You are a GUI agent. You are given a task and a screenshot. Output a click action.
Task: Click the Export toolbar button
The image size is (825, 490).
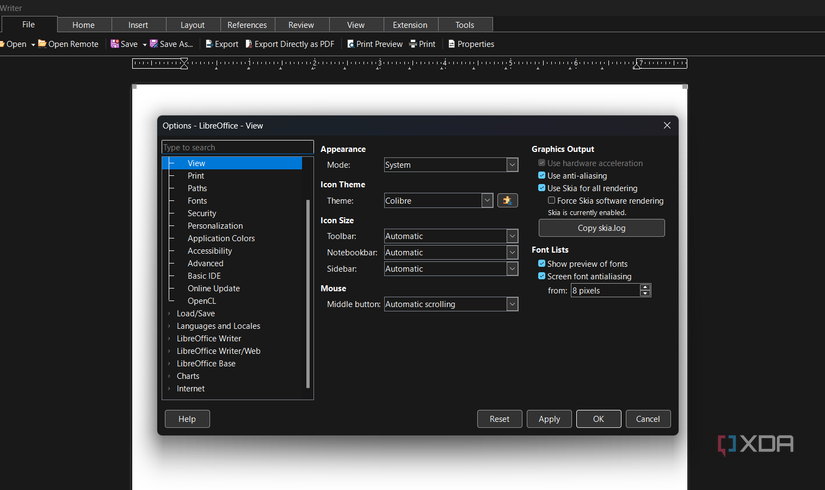click(x=222, y=44)
